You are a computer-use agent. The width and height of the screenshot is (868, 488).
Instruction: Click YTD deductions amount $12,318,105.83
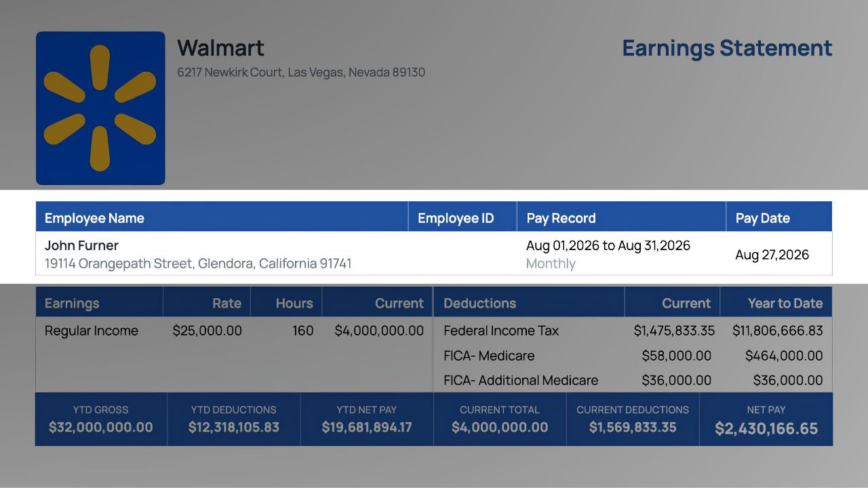tap(234, 428)
